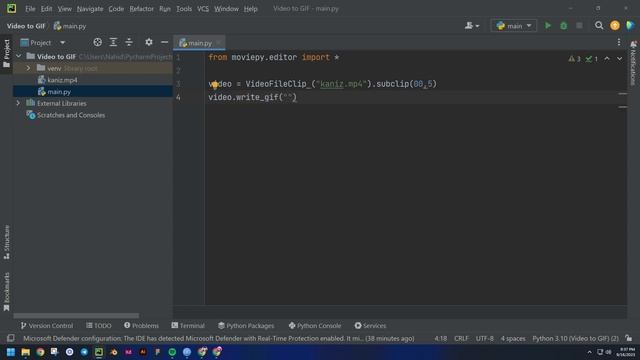Hide the Project tool window

(164, 42)
